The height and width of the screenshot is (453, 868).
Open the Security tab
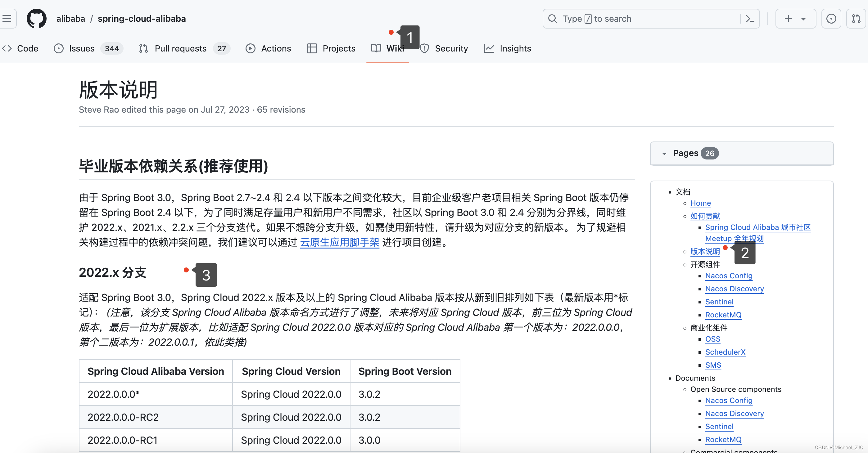coord(444,48)
